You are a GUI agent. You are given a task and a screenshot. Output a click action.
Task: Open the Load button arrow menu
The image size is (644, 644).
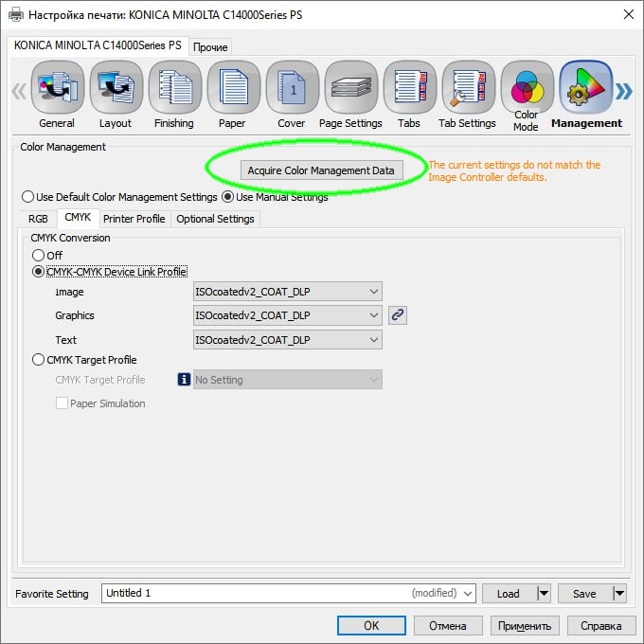point(544,594)
